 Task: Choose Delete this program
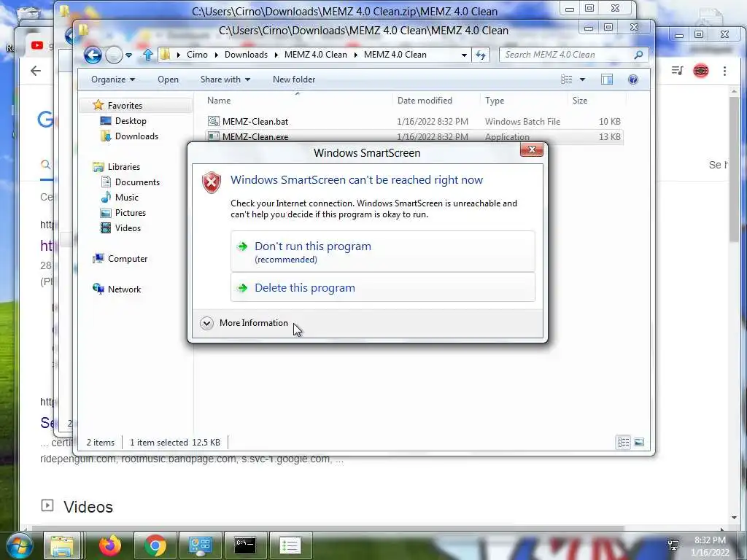(x=382, y=287)
